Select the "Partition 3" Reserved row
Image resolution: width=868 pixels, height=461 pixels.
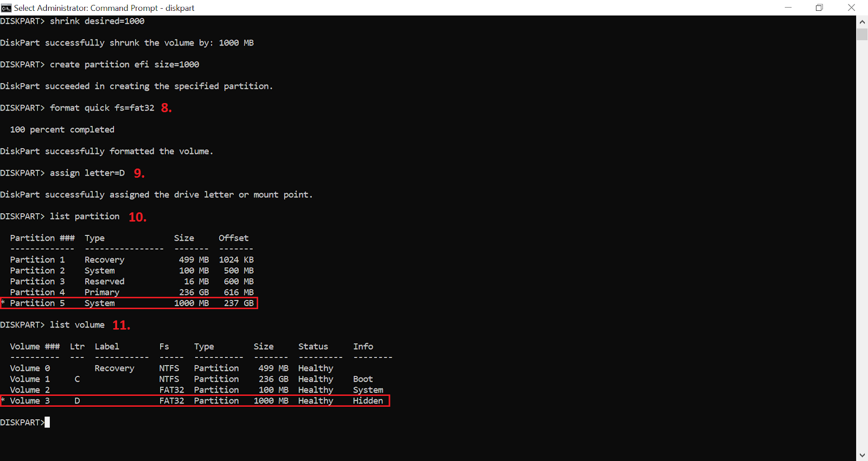tap(132, 281)
